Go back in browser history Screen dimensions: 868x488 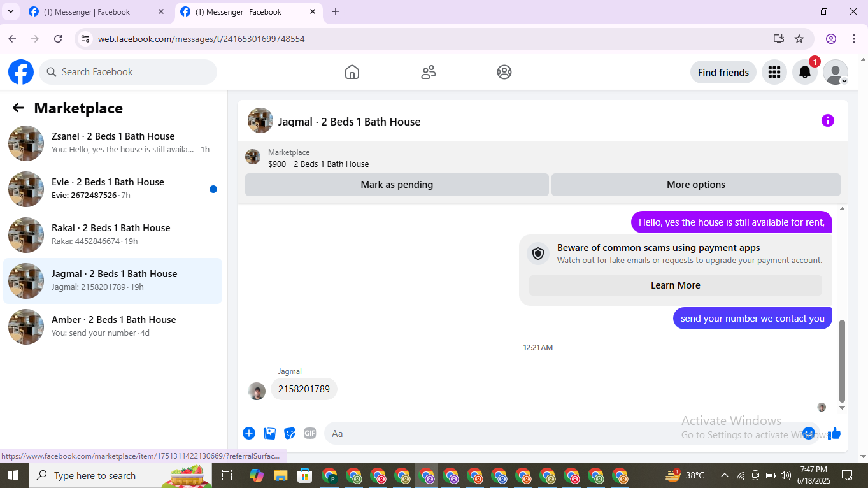(x=12, y=39)
